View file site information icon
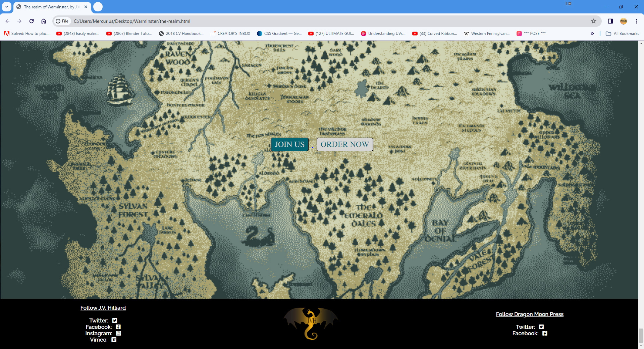644x349 pixels. (62, 21)
